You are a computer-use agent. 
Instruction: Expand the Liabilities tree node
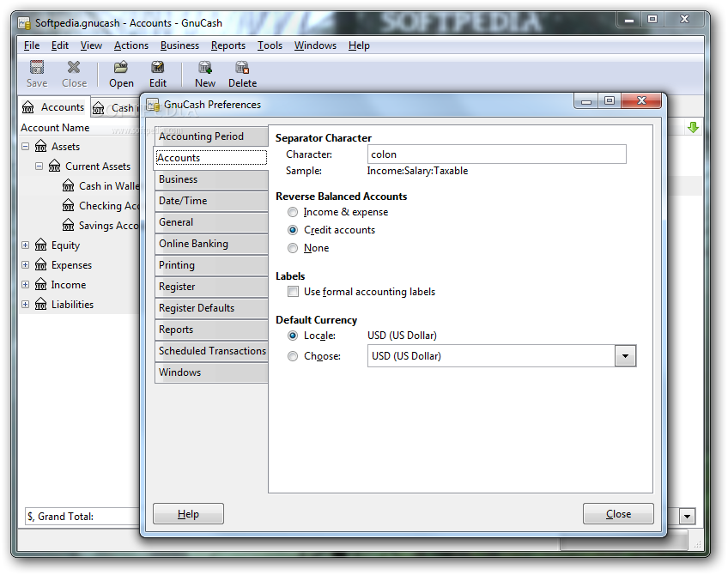(26, 305)
